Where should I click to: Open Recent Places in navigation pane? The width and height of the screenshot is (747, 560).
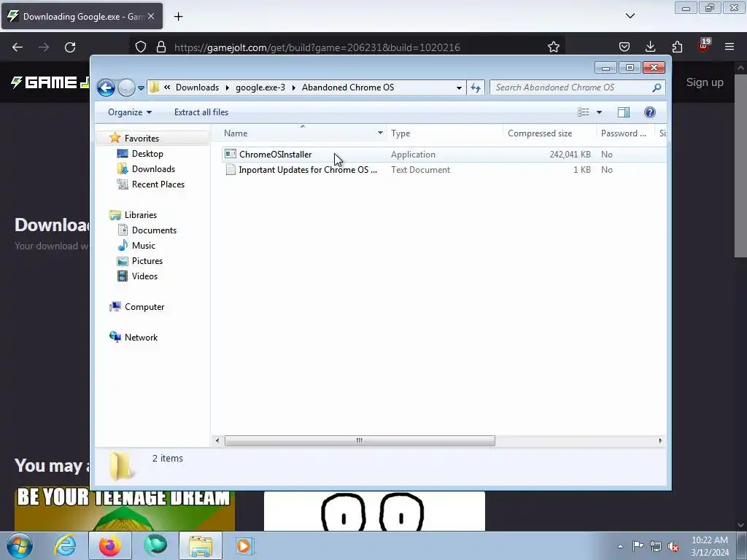(158, 184)
